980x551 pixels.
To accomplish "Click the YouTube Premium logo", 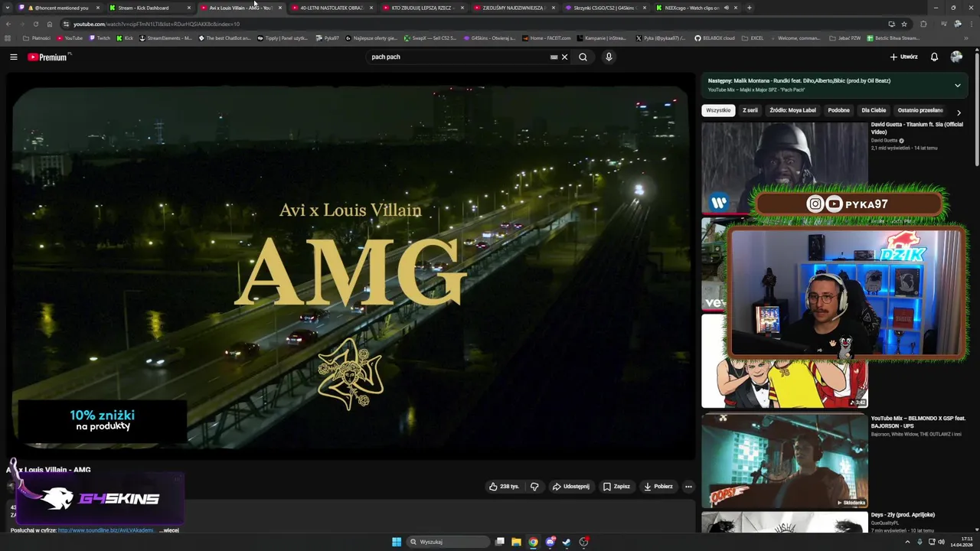I will click(x=48, y=57).
